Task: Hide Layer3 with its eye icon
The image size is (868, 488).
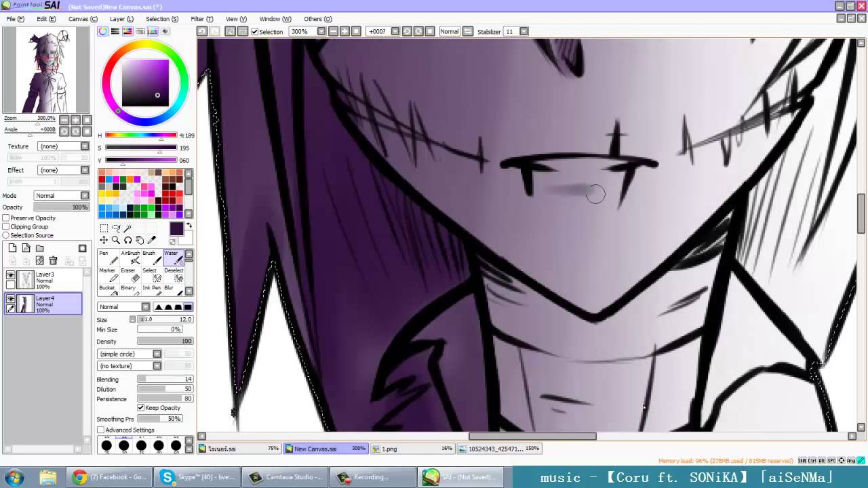Action: coord(10,275)
